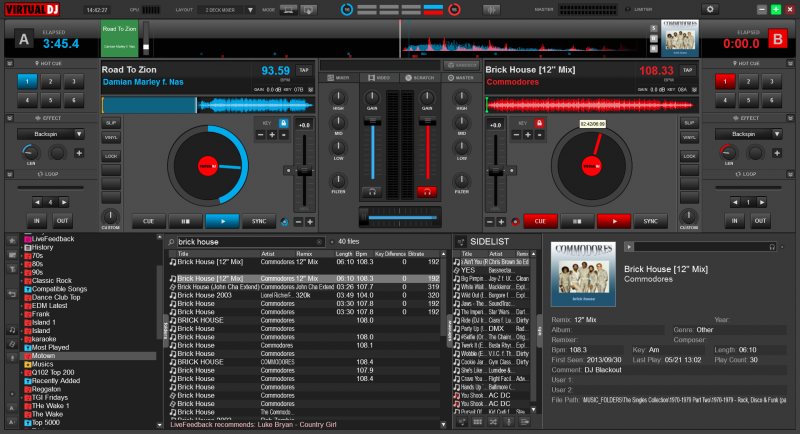The height and width of the screenshot is (434, 800).
Task: Click the headphone icon in info preview bar
Action: (772, 247)
